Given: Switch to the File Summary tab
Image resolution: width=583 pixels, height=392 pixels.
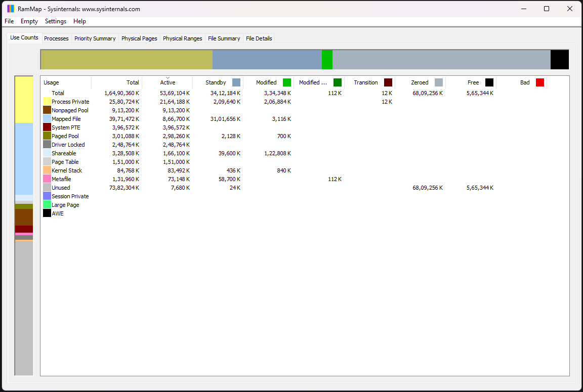Looking at the screenshot, I should point(224,38).
